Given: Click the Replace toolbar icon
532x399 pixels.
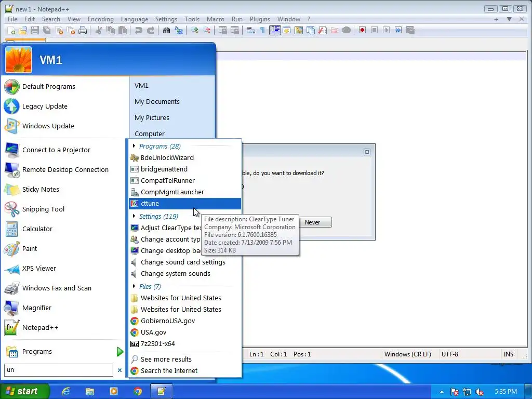Looking at the screenshot, I should coord(179,31).
